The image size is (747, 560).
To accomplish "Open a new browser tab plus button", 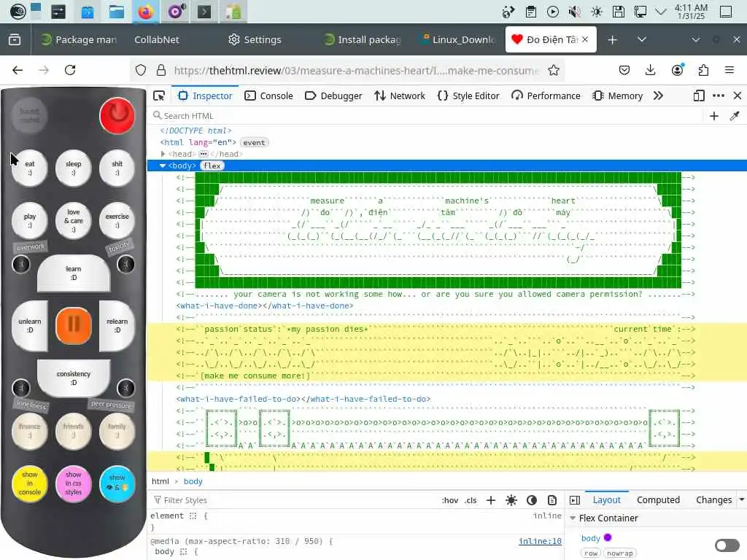I will [613, 39].
